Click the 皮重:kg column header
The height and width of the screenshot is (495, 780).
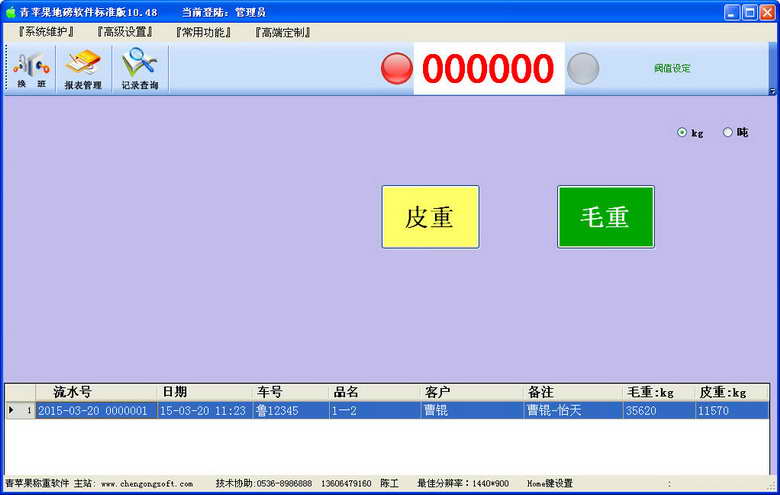(x=732, y=393)
